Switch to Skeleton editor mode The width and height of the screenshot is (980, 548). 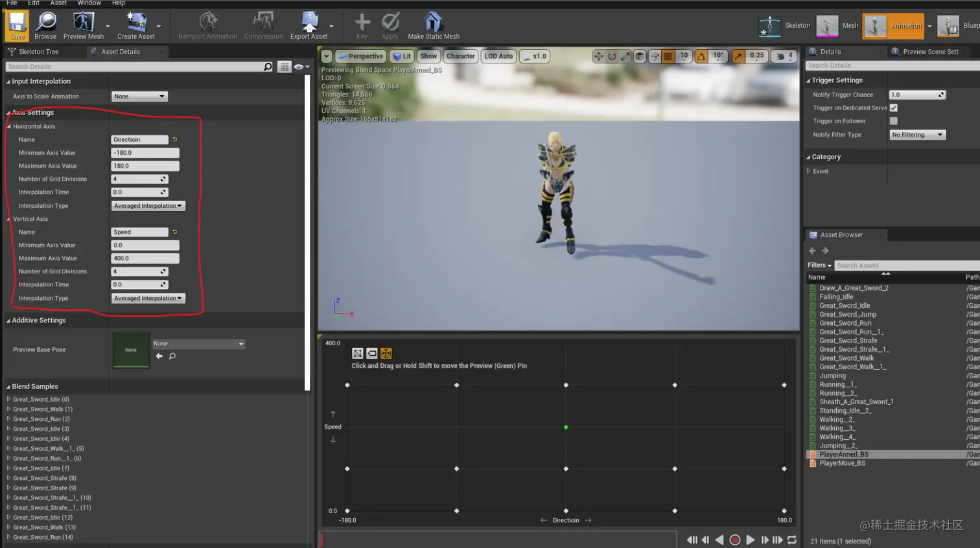point(785,26)
